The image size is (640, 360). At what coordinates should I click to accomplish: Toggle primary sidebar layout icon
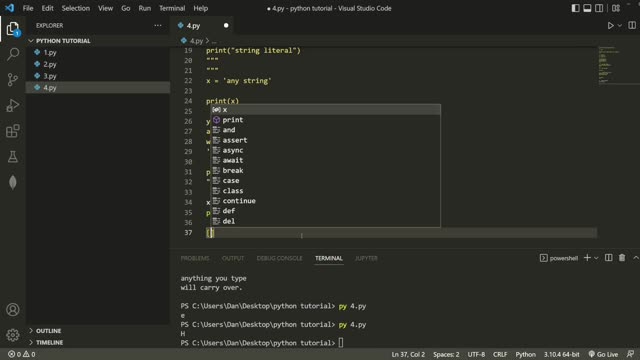[x=576, y=8]
